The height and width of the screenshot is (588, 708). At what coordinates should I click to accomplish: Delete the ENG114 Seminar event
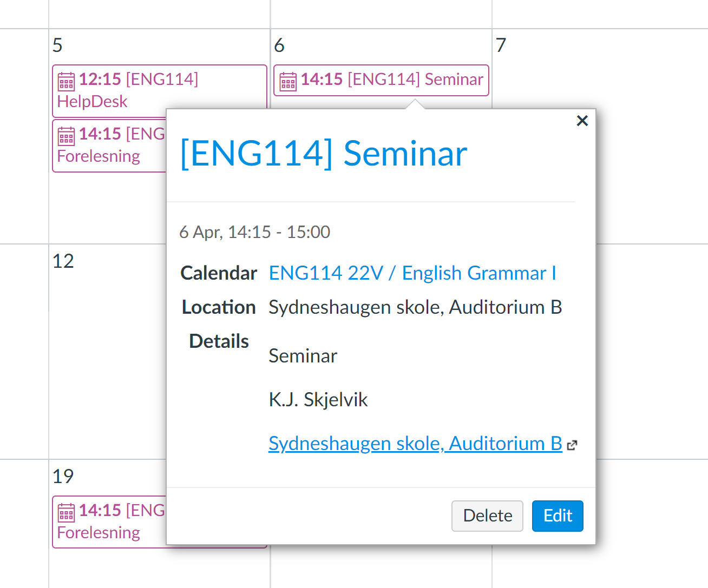[x=487, y=516]
